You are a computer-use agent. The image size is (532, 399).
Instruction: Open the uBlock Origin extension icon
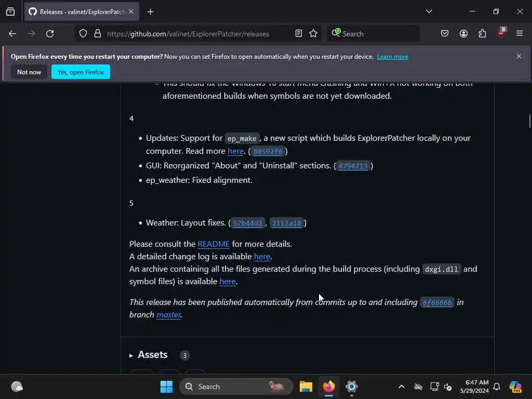click(x=501, y=33)
